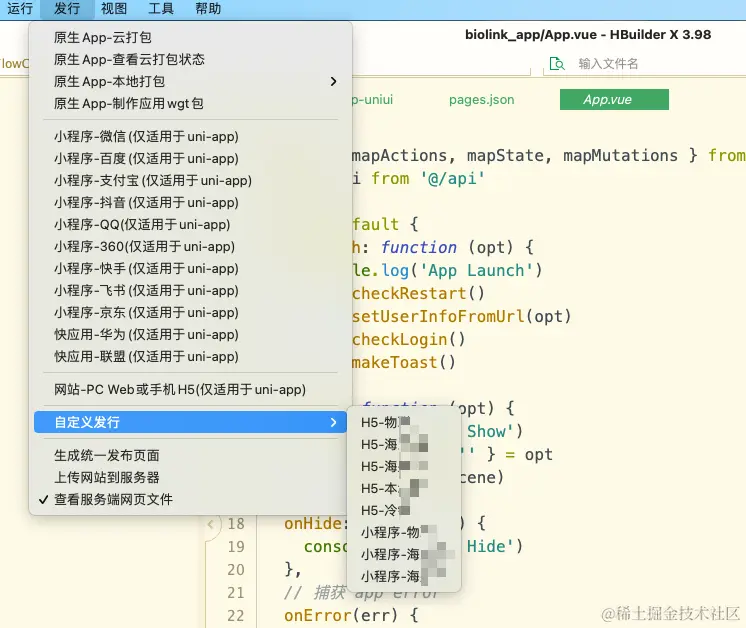Choose 小程序-百度 publish option

190,158
